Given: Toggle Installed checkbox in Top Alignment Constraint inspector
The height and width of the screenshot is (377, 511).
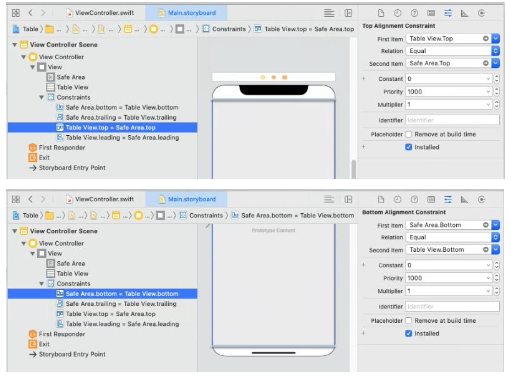Looking at the screenshot, I should [409, 147].
